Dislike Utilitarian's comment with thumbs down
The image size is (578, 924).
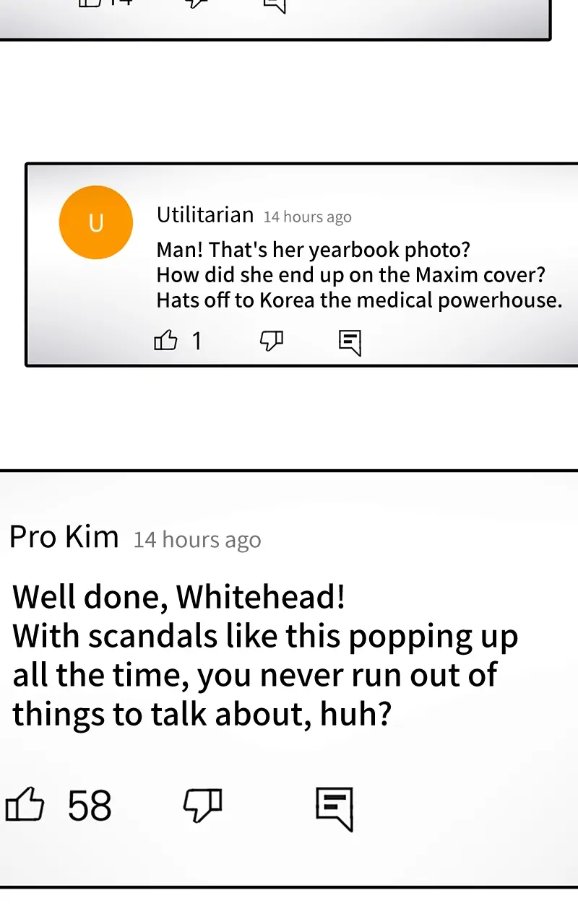[272, 341]
